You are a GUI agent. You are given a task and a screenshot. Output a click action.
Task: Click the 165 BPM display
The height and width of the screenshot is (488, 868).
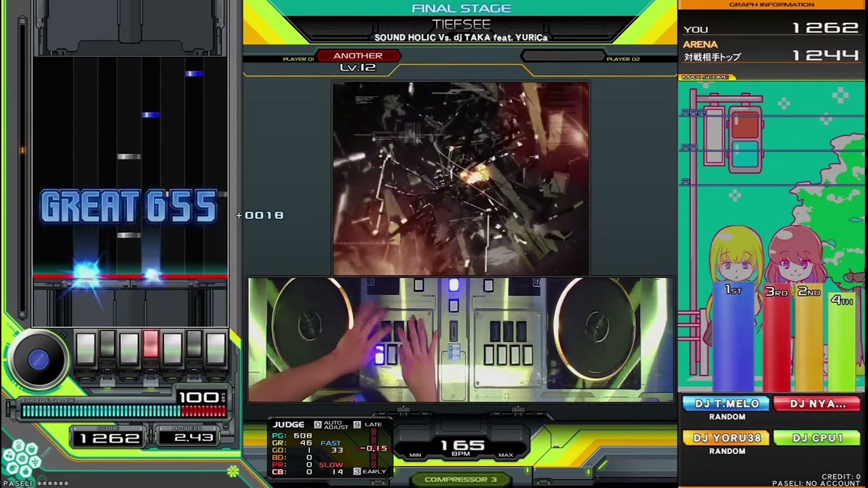[x=462, y=447]
